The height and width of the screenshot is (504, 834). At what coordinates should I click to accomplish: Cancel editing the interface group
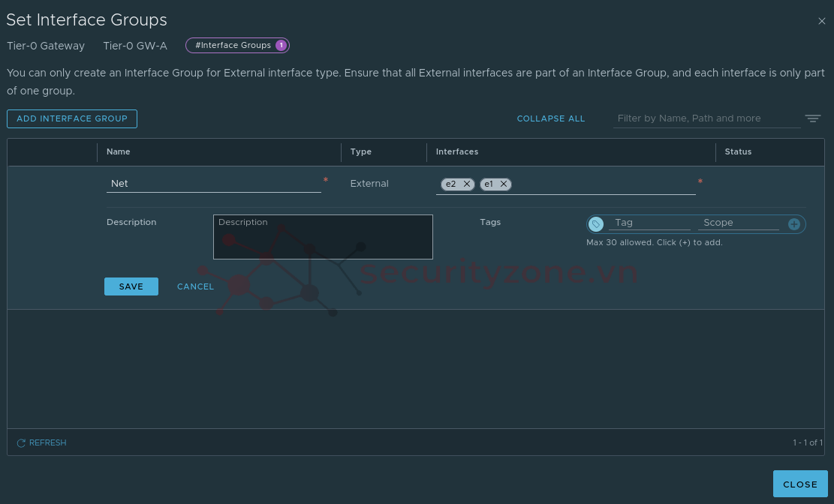pos(195,286)
